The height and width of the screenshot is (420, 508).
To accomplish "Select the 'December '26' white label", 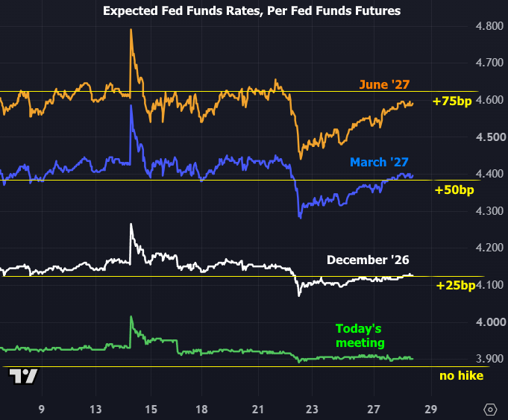I will pos(368,260).
